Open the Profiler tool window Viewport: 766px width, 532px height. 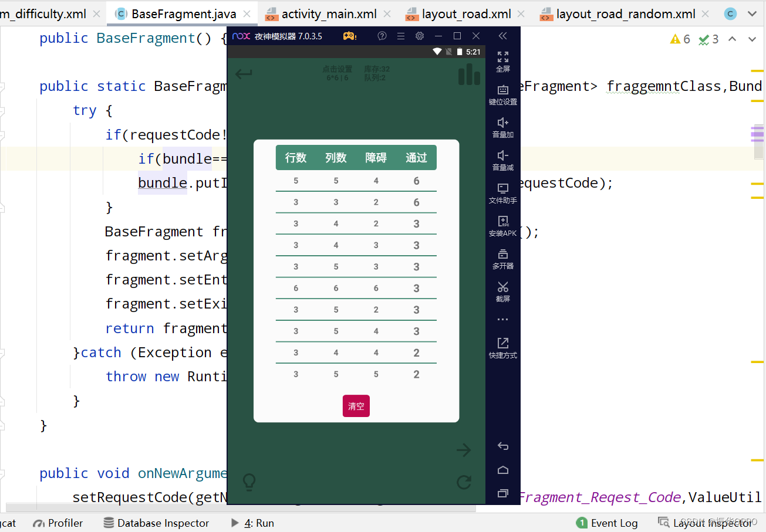[x=58, y=523]
